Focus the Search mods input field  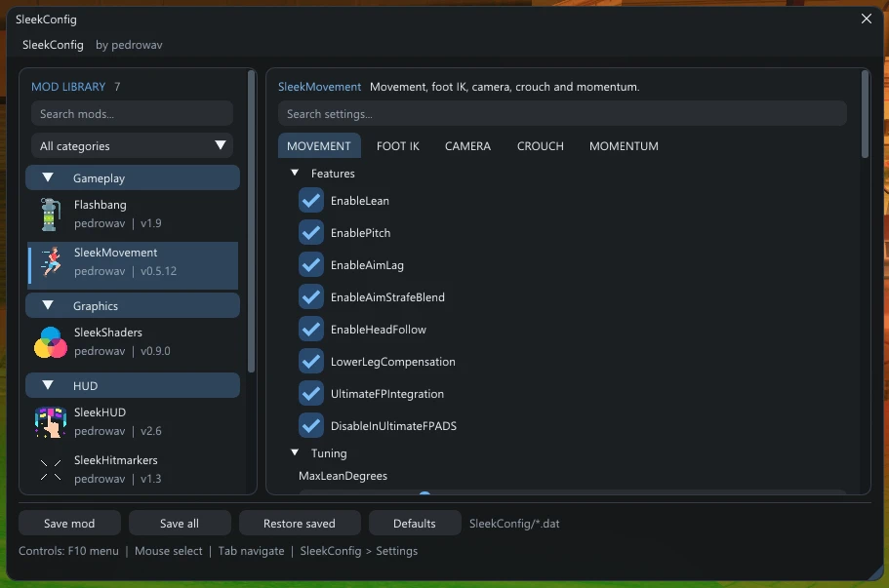pyautogui.click(x=132, y=114)
